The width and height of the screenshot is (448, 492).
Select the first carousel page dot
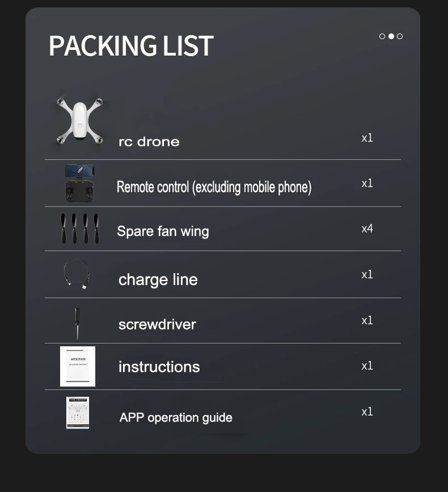382,36
